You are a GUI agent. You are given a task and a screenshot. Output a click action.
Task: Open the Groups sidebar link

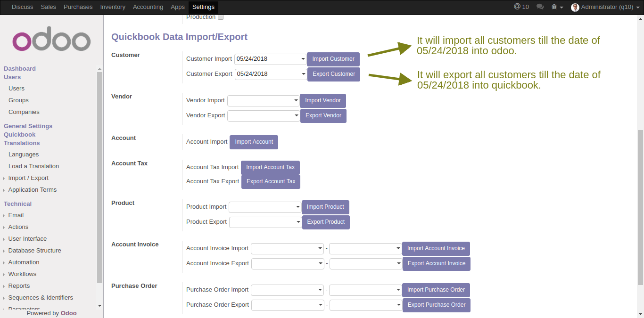(x=18, y=100)
